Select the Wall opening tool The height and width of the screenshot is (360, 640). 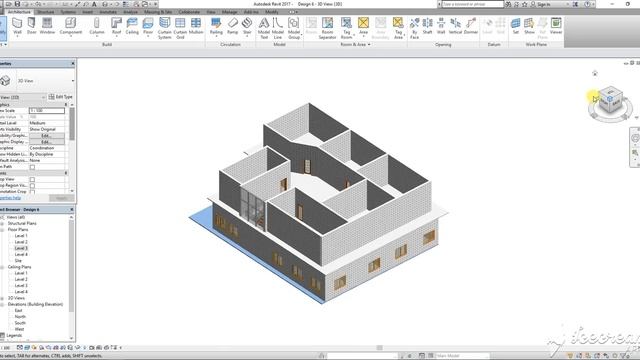coord(441,26)
